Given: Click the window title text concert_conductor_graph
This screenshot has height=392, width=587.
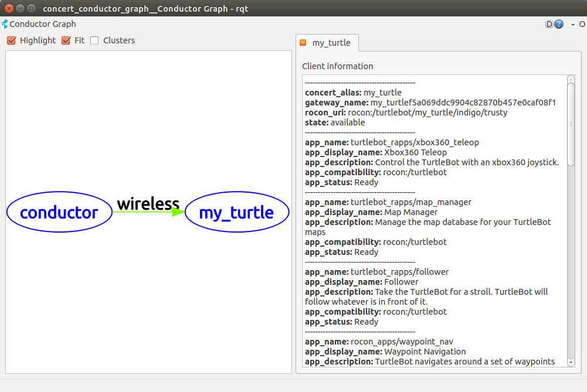Looking at the screenshot, I should coord(145,9).
